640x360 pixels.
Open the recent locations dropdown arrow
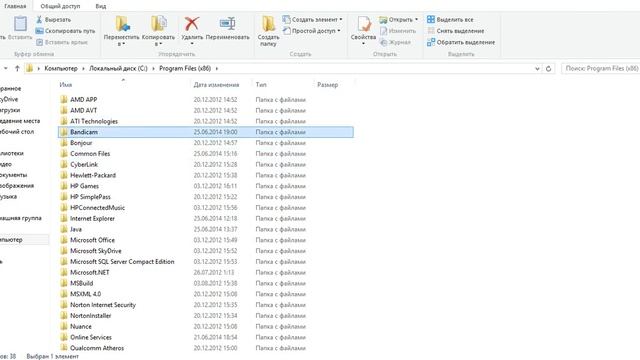tap(6, 68)
